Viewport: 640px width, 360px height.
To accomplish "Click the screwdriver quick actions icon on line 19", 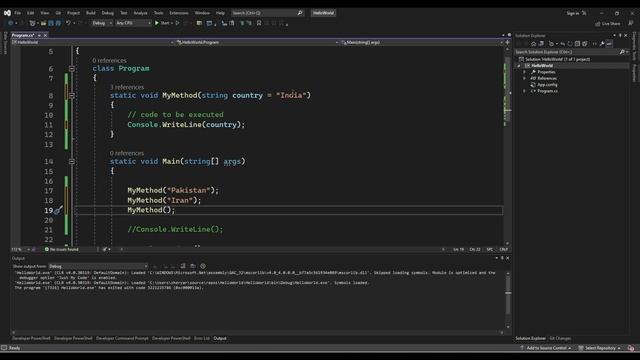I will tap(58, 210).
